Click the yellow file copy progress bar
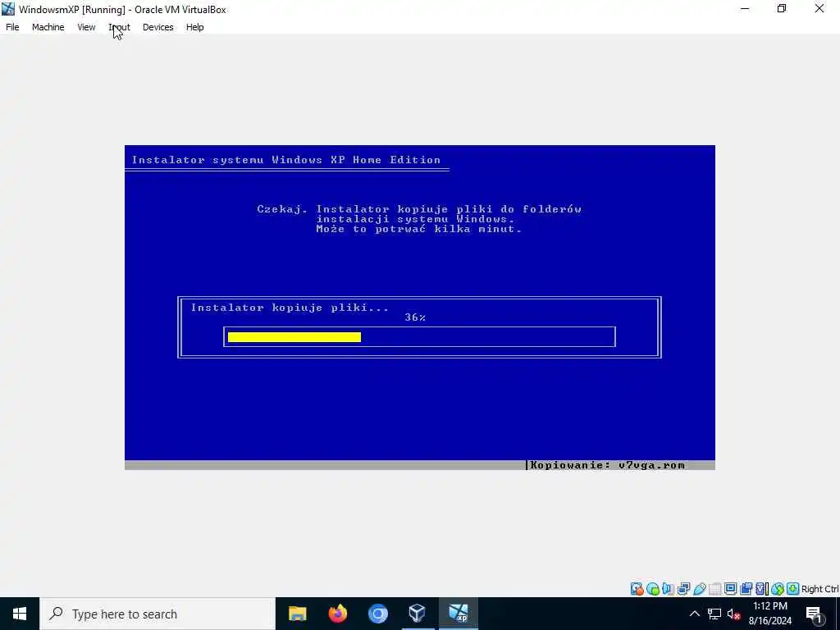 (294, 337)
